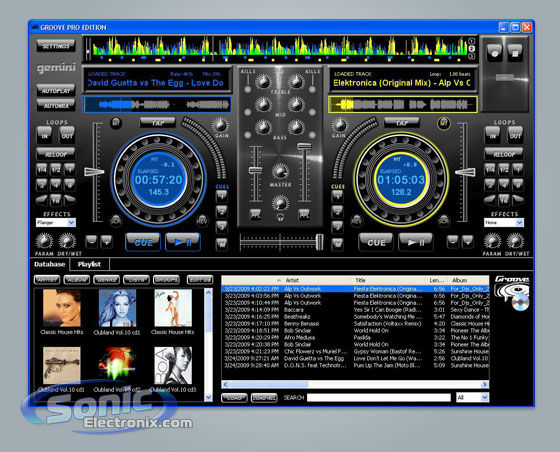This screenshot has height=452, width=560.
Task: Switch to the Database tab
Action: pos(50,264)
